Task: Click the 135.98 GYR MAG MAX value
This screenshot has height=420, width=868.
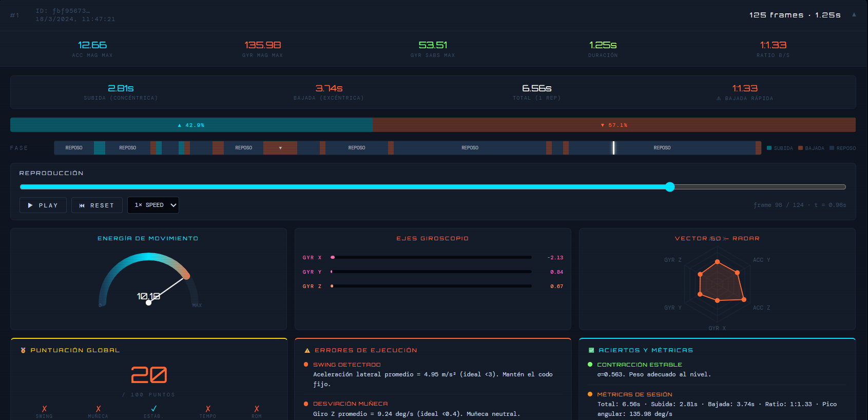Action: click(x=263, y=45)
